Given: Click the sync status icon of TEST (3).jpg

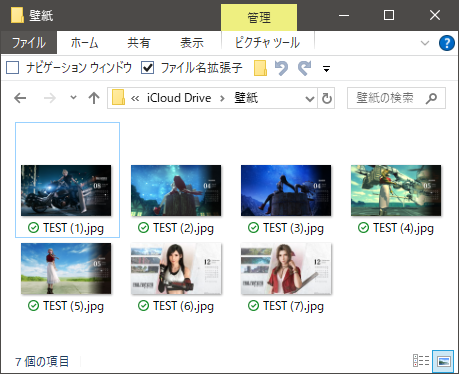Looking at the screenshot, I should point(253,228).
